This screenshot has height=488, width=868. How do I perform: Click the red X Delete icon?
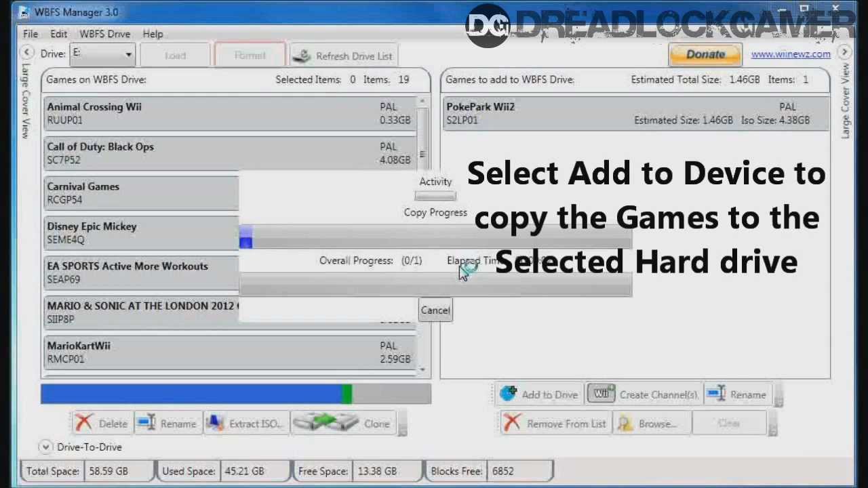(x=84, y=424)
